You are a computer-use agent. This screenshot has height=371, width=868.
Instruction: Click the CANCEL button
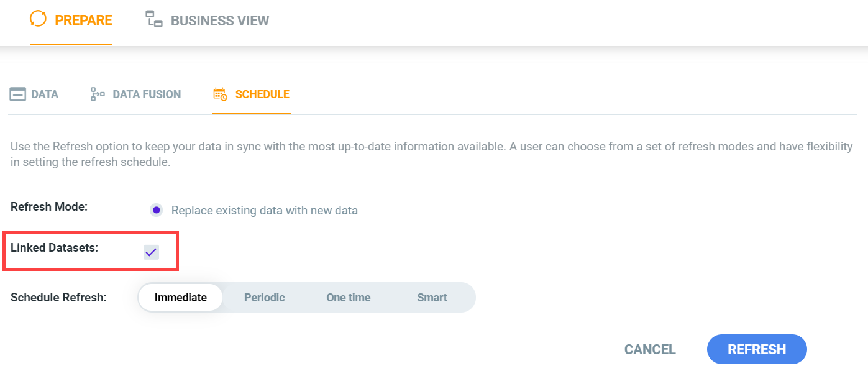(x=650, y=349)
